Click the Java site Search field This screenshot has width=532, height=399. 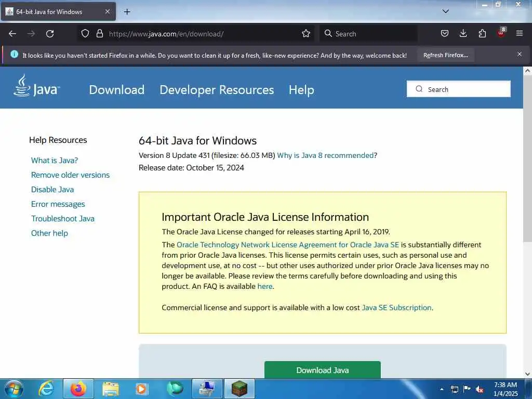[x=459, y=89]
